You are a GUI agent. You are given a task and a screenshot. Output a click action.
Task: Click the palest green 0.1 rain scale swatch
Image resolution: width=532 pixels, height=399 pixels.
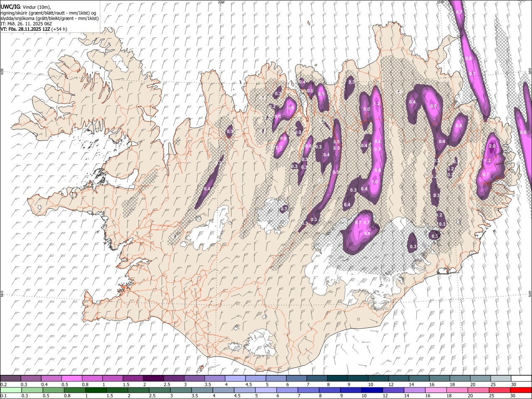11,390
